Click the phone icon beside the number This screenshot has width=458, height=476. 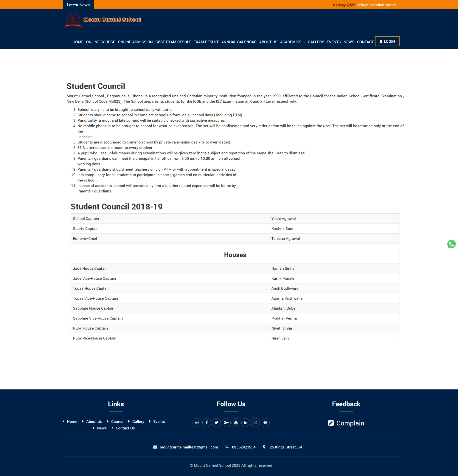(227, 447)
